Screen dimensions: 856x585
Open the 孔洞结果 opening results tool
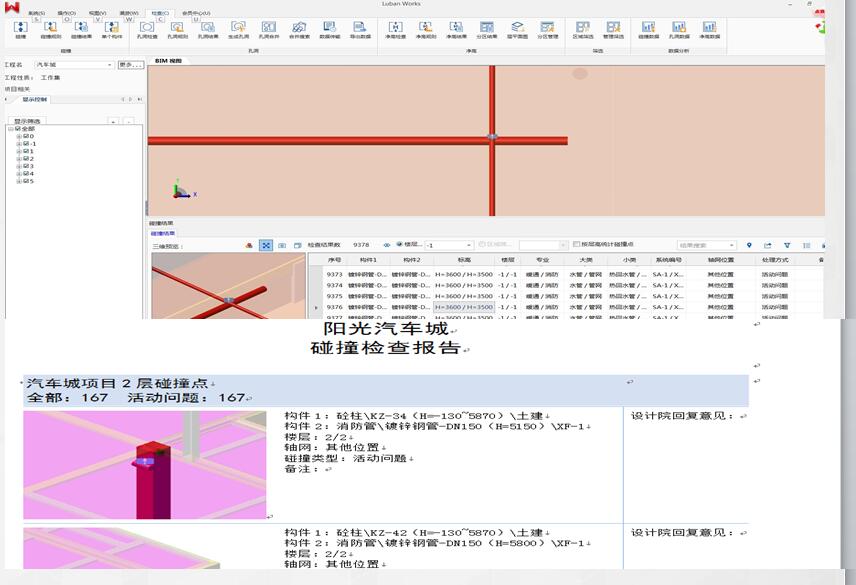[207, 29]
